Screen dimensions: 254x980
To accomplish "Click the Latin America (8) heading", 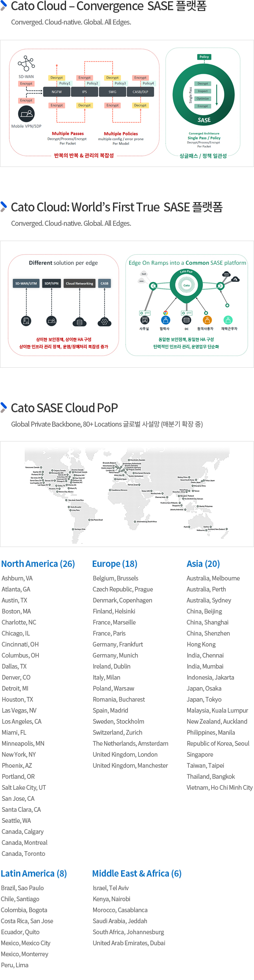I will point(34,874).
